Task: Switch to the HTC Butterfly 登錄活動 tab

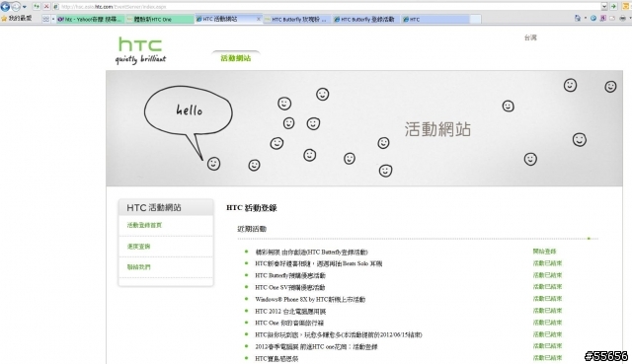Action: [366, 19]
